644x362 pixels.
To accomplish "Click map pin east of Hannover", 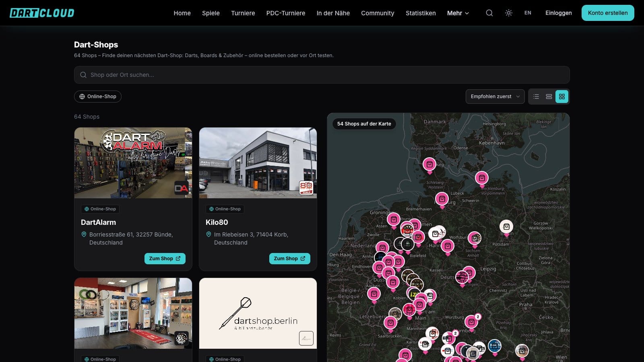I will (x=448, y=246).
